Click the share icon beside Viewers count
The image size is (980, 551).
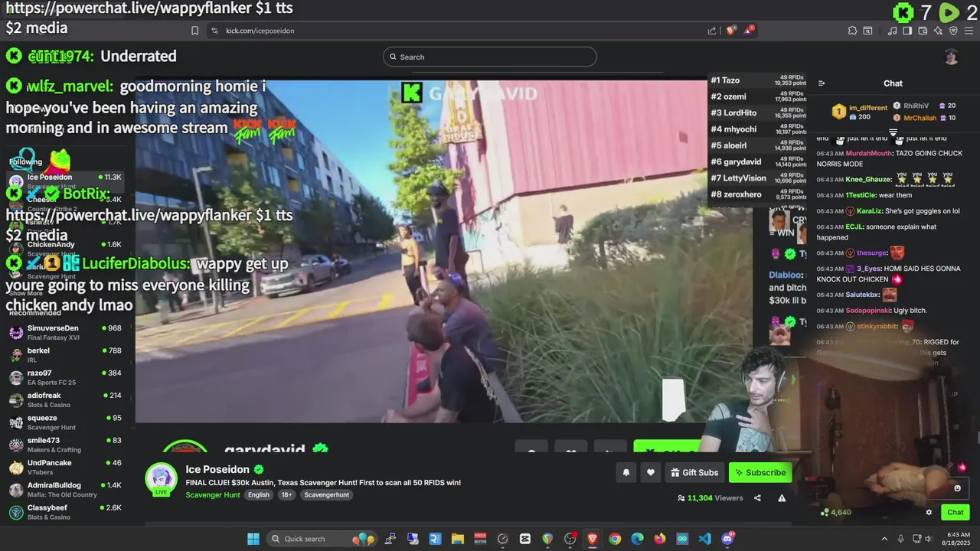pyautogui.click(x=757, y=498)
